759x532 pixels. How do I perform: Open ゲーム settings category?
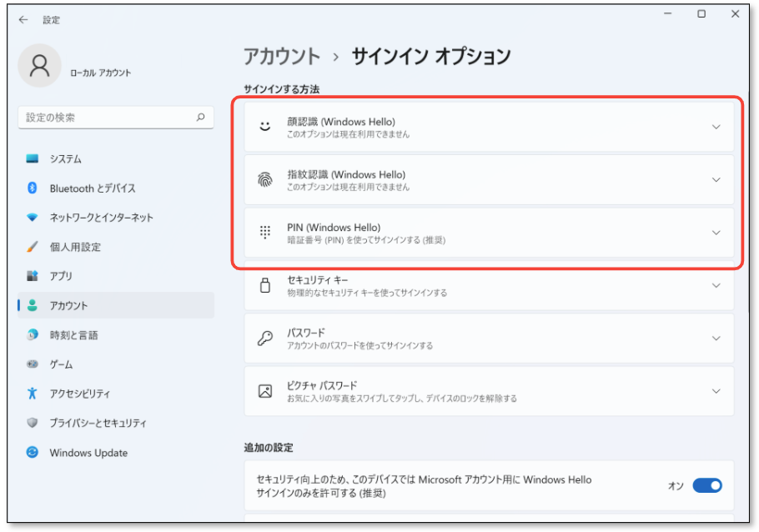116,364
